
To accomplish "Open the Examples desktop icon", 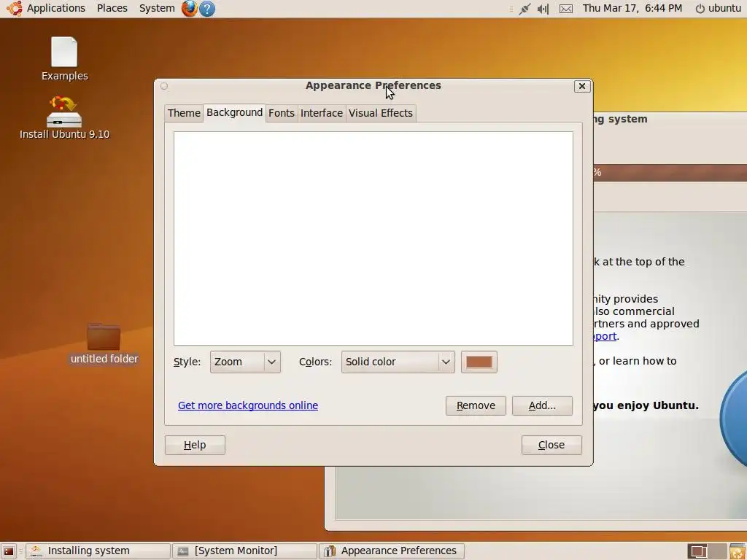I will point(64,58).
